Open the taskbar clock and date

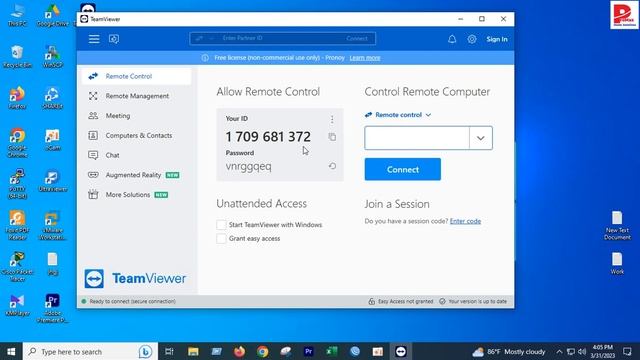click(603, 351)
